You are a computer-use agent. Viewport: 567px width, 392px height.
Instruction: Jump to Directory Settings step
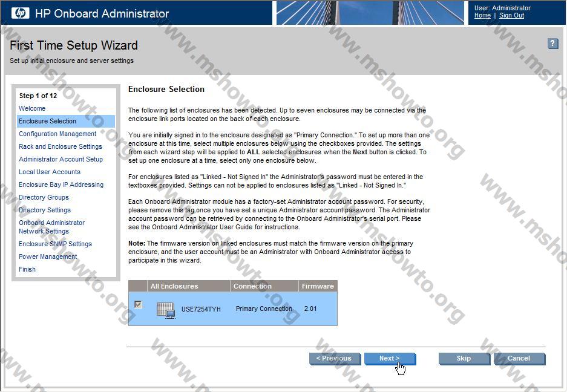click(x=45, y=210)
